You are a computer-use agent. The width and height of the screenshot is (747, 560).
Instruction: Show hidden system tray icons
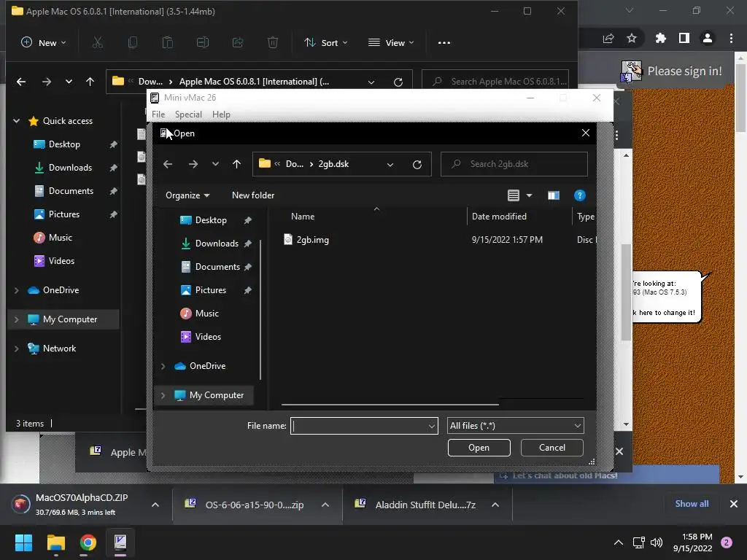pos(619,542)
